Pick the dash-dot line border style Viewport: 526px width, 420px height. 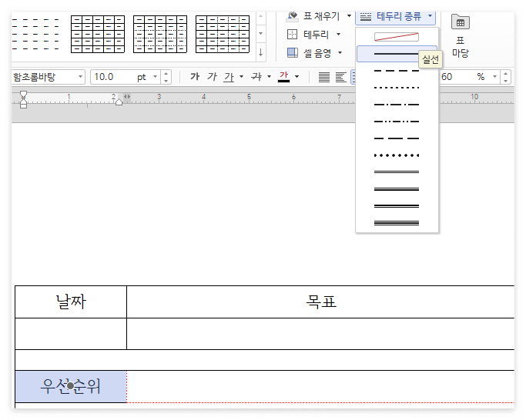(x=397, y=105)
